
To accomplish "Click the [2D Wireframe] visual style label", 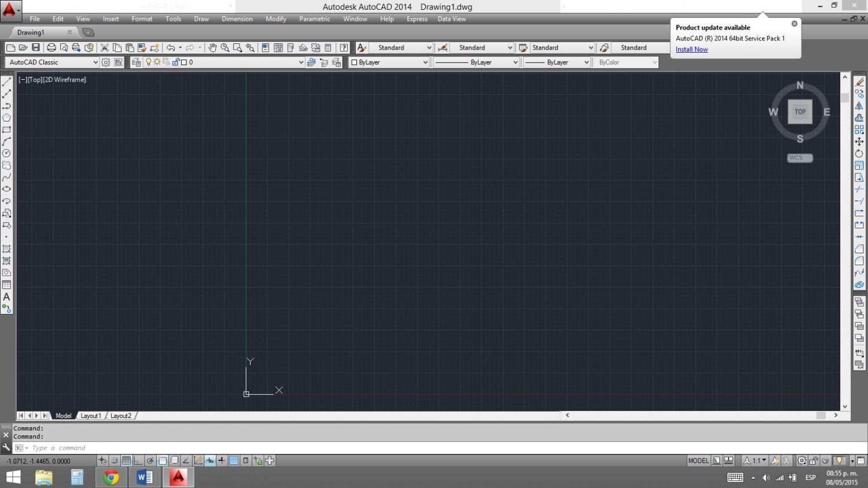I will 65,80.
